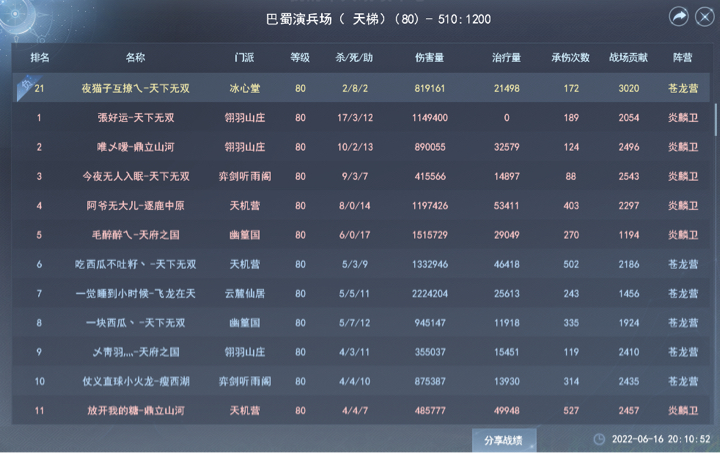
Task: Click the 治疗量 healing column header
Action: [x=506, y=57]
